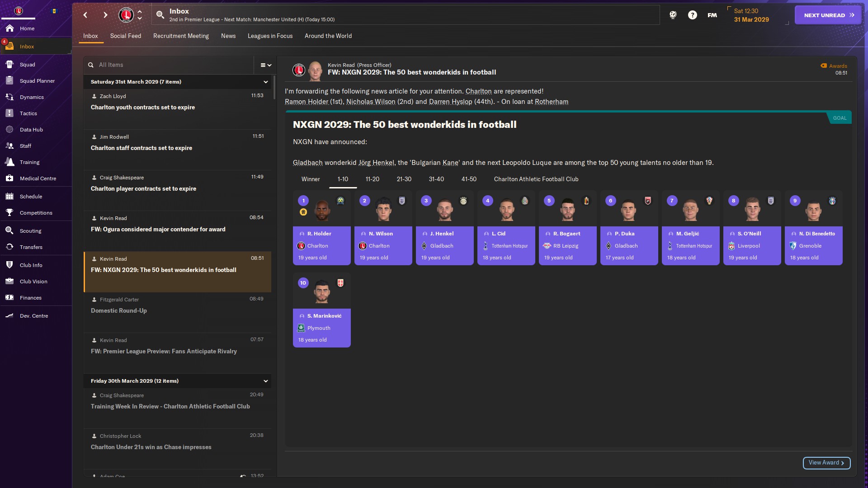Open the Rotherham club link
The width and height of the screenshot is (868, 488).
pyautogui.click(x=552, y=102)
